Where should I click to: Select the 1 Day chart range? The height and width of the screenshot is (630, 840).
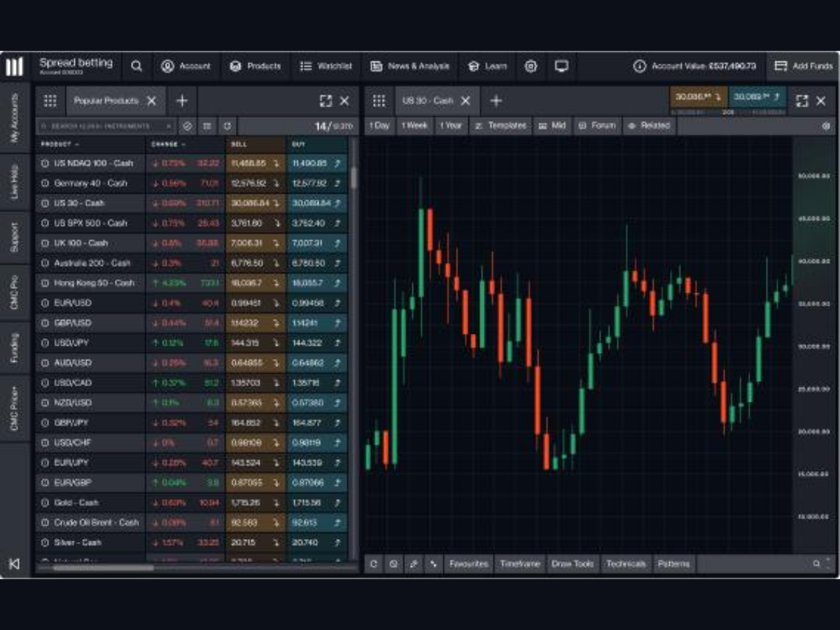pos(379,126)
